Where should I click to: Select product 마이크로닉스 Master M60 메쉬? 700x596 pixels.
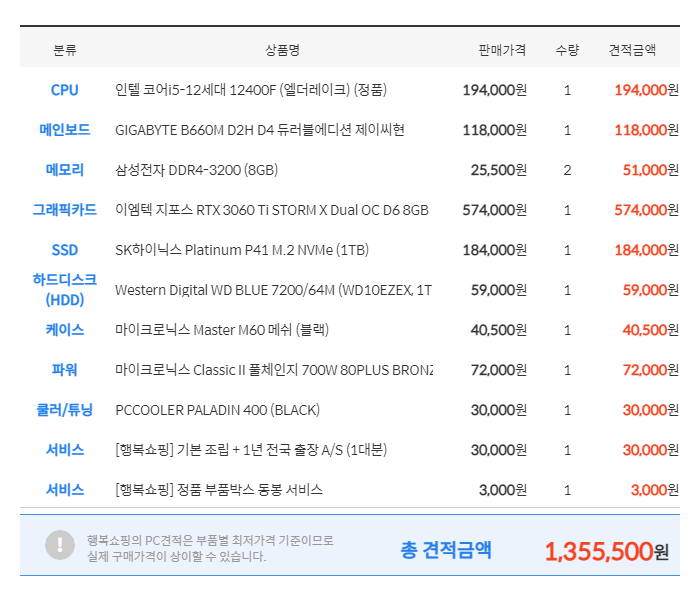[x=222, y=330]
